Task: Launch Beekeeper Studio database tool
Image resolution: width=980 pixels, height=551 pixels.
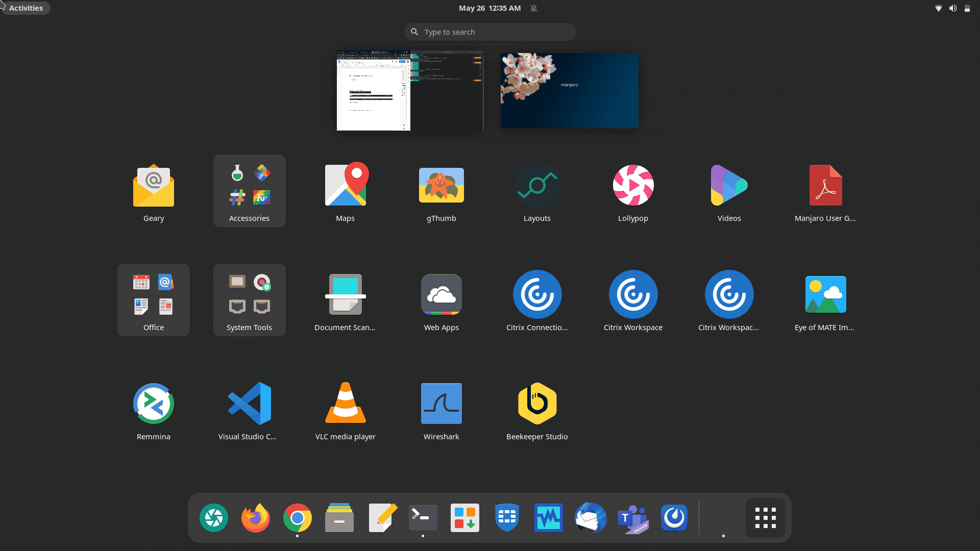Action: click(x=536, y=403)
